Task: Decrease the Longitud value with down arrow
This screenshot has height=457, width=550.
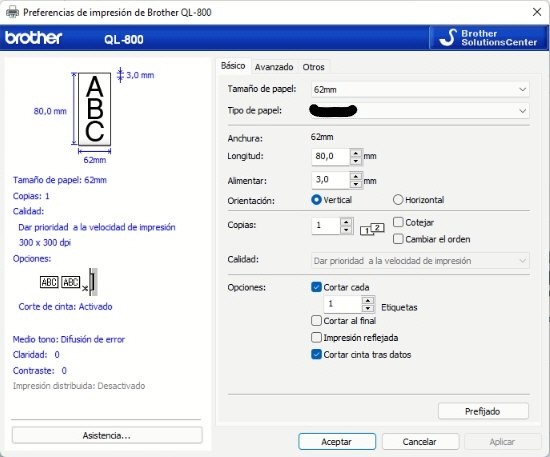Action: click(356, 161)
